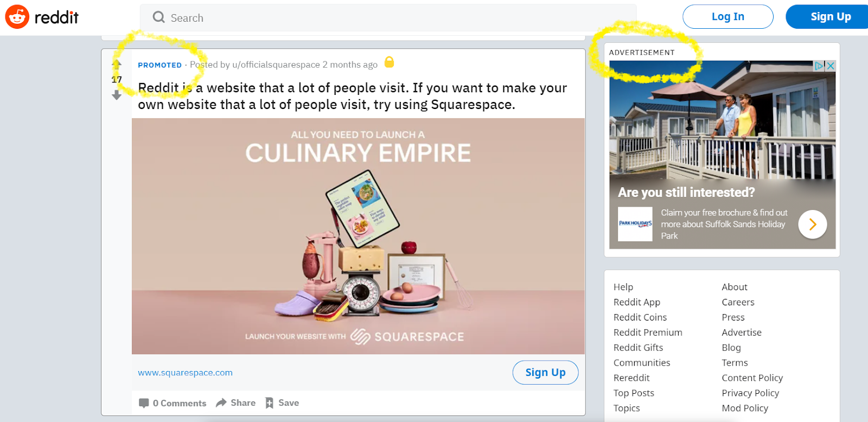Go to the Content Policy page
868x422 pixels.
(752, 378)
